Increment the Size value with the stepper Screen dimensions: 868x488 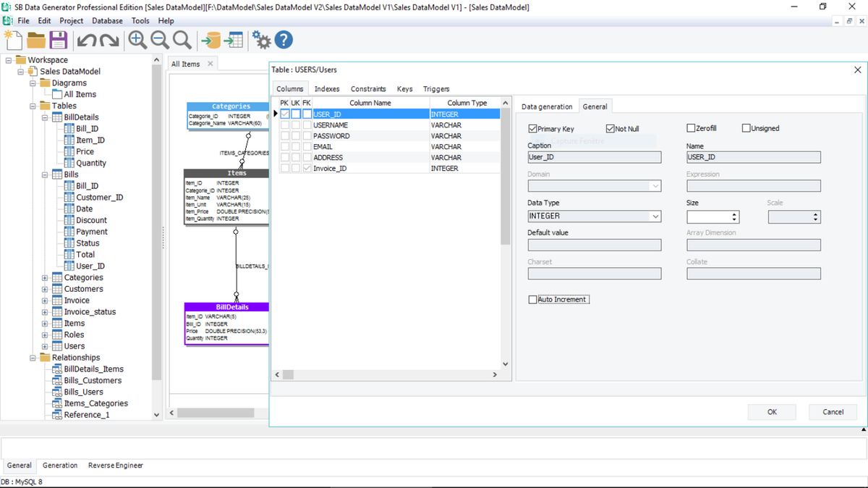(x=735, y=212)
